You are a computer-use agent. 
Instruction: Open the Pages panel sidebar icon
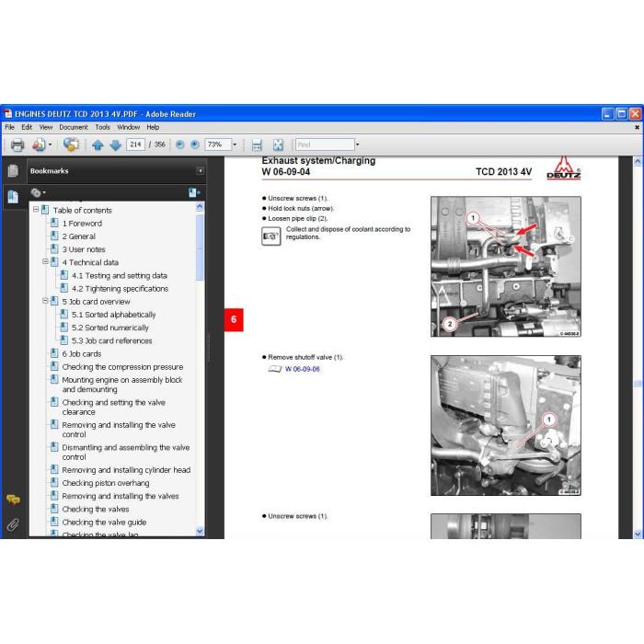pos(13,170)
